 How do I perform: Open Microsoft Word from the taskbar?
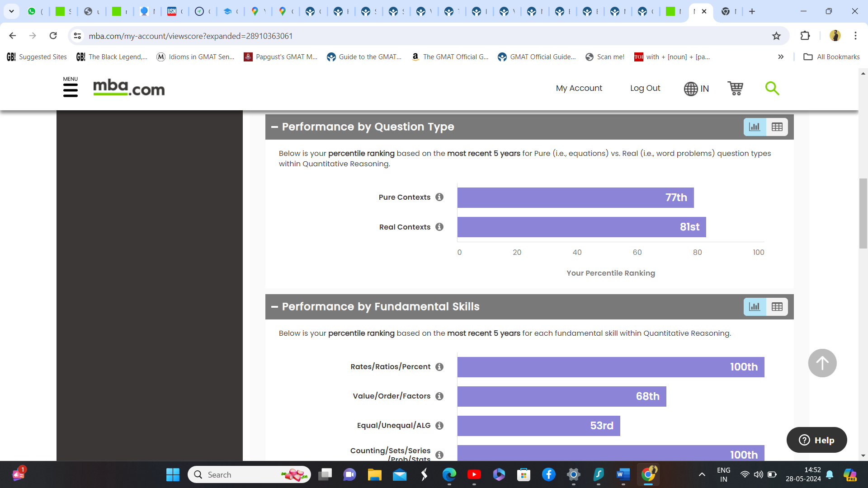click(623, 474)
